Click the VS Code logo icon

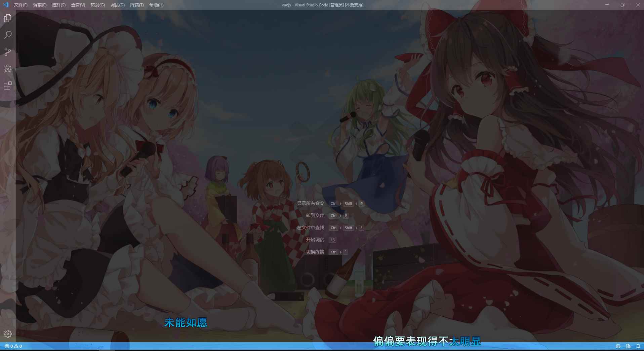[6, 5]
